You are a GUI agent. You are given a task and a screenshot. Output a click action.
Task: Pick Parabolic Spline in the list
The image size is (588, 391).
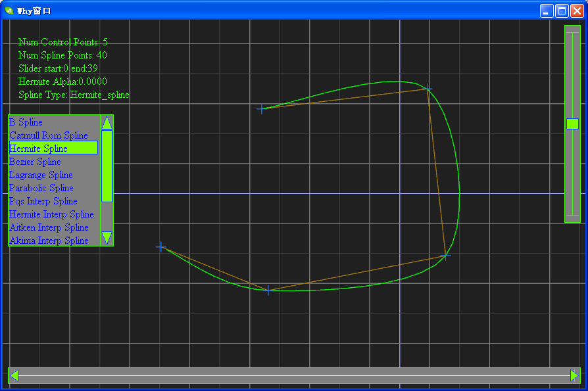[41, 188]
